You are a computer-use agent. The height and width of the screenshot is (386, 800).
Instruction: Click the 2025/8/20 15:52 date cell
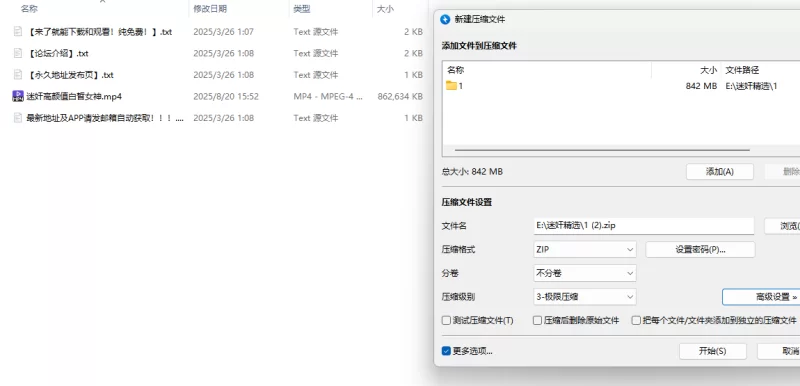(226, 96)
